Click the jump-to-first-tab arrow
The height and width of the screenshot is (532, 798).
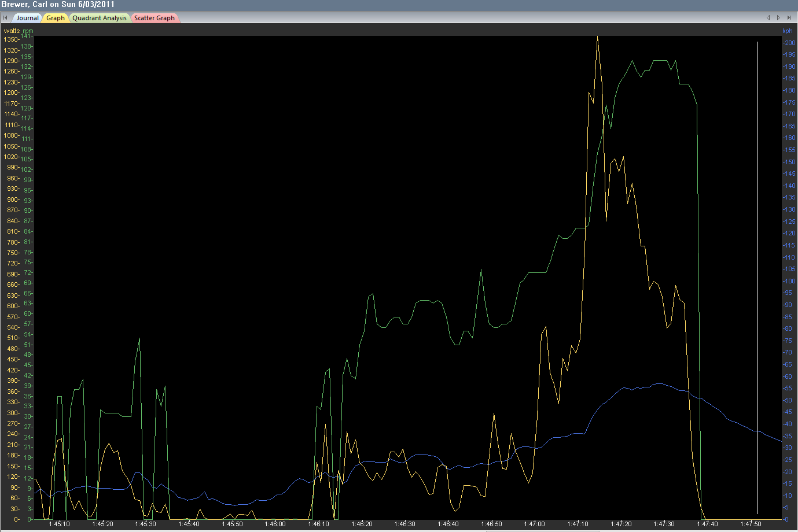coord(5,18)
